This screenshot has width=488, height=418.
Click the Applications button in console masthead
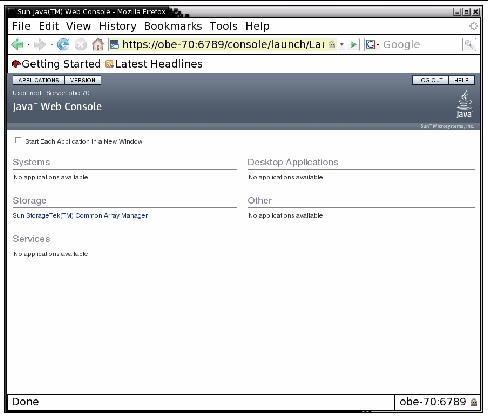pos(39,80)
